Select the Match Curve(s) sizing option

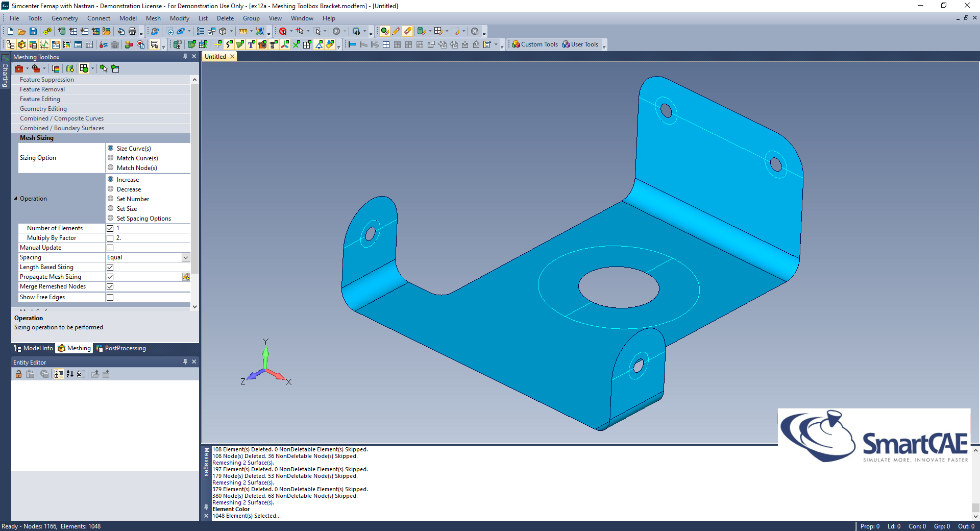click(111, 158)
